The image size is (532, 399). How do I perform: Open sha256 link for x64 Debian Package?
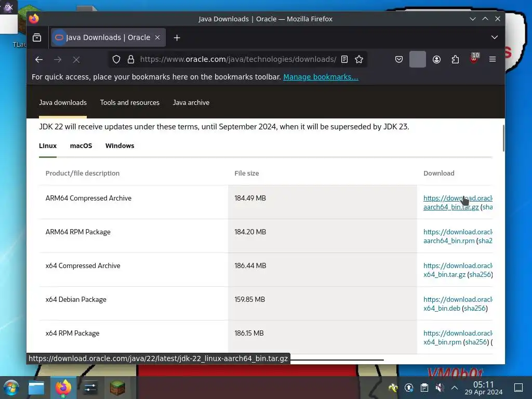(474, 309)
